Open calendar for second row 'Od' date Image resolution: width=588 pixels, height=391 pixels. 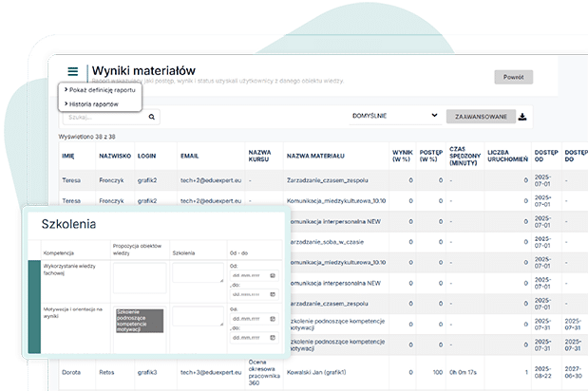pos(273,318)
